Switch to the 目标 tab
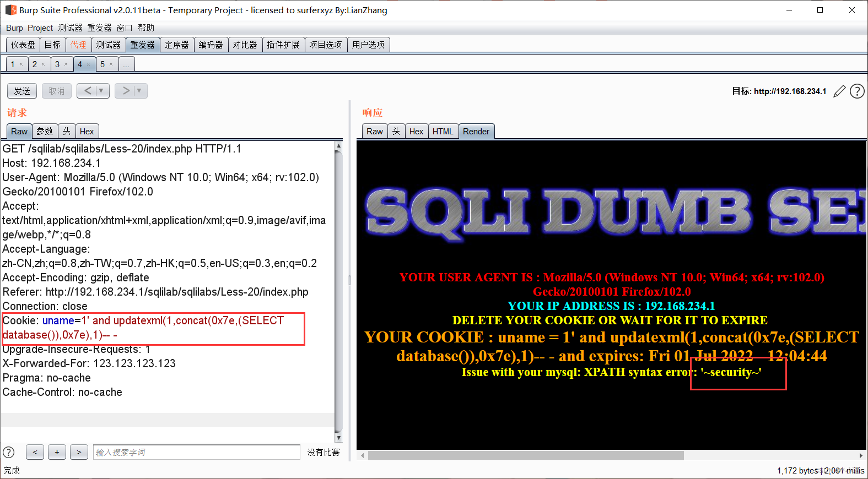The width and height of the screenshot is (868, 479). [x=53, y=45]
